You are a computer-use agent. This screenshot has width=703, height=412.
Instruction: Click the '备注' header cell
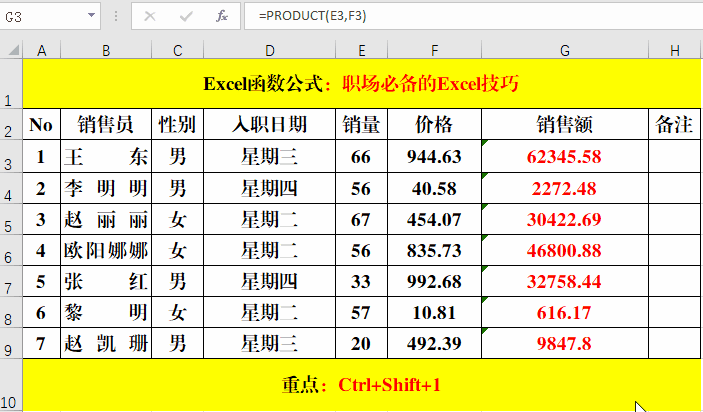point(674,124)
